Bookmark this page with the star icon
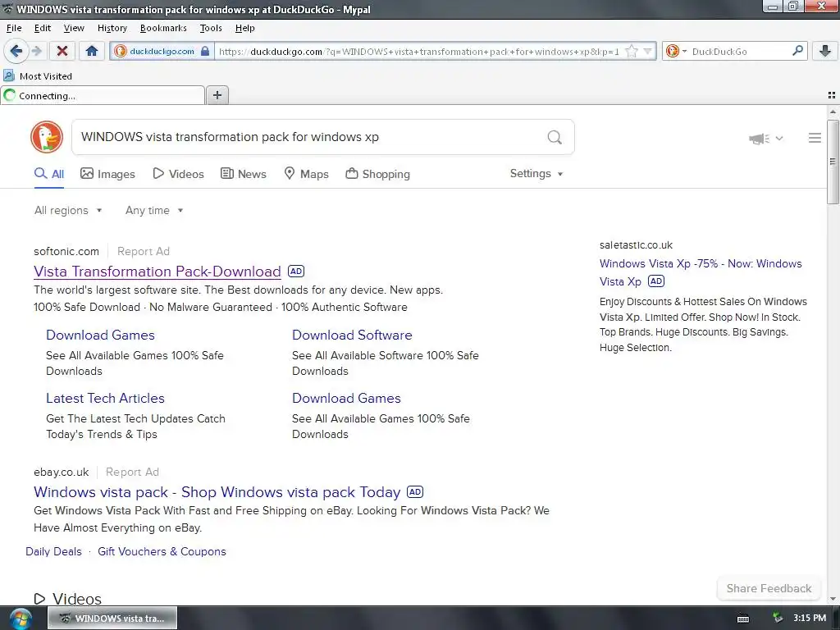This screenshot has height=630, width=840. coord(632,51)
